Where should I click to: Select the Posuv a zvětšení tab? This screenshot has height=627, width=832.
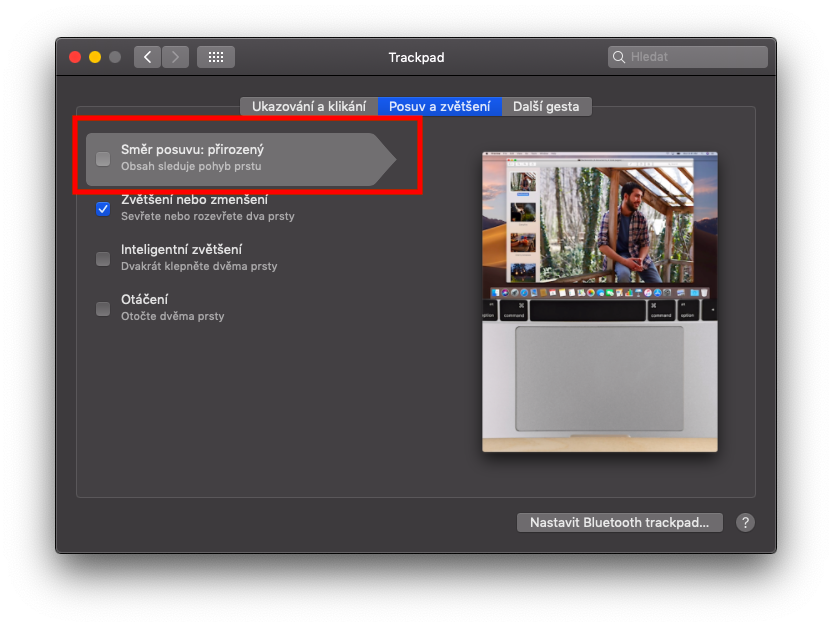click(439, 106)
